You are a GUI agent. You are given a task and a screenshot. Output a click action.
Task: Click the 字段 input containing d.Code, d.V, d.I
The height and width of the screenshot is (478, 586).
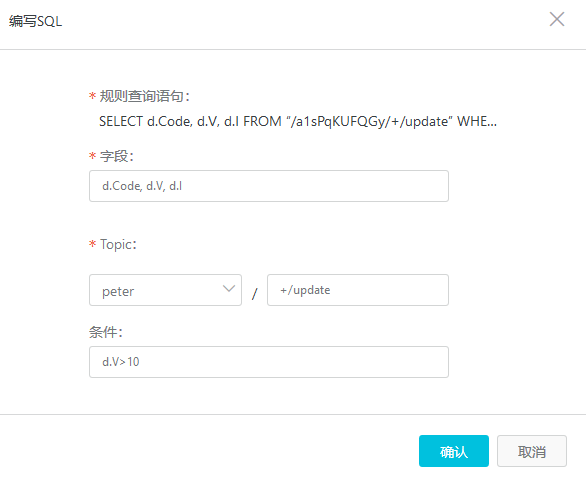[269, 186]
